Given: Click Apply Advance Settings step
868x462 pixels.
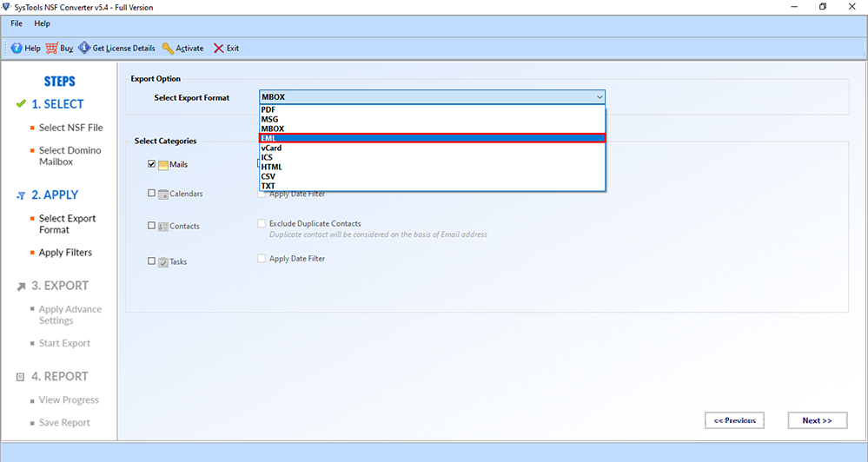Looking at the screenshot, I should (70, 315).
